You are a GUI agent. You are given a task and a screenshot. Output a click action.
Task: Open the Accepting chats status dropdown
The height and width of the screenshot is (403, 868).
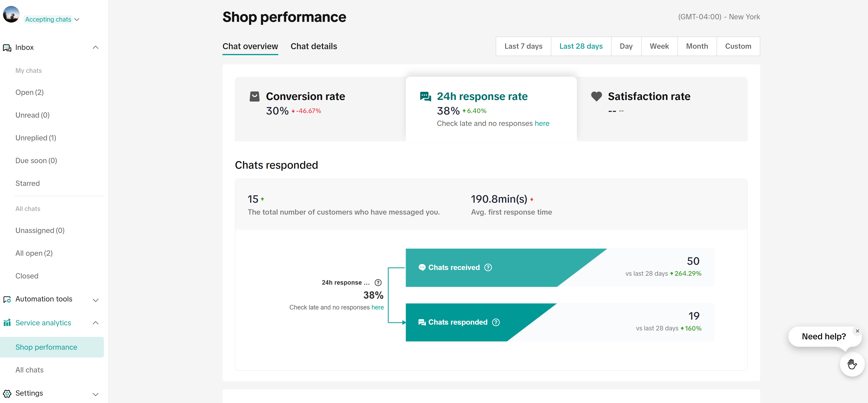(52, 20)
